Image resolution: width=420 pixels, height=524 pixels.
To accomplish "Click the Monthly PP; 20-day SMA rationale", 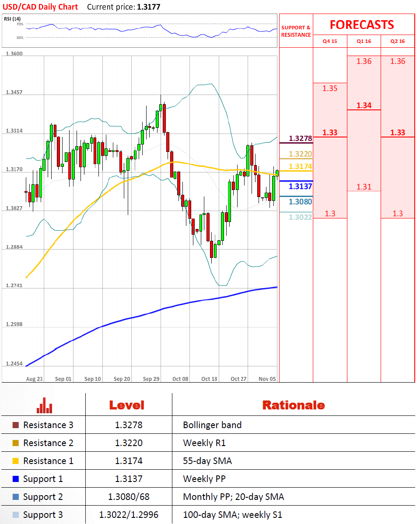I will click(x=233, y=497).
